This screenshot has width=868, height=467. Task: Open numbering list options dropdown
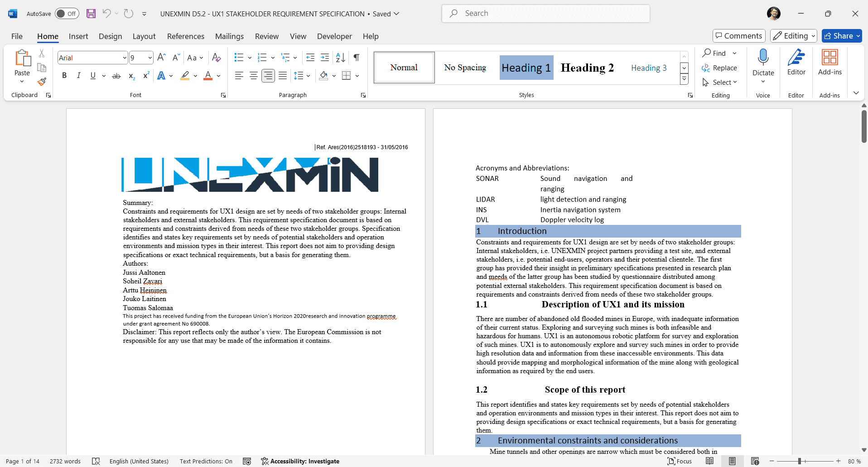click(273, 58)
